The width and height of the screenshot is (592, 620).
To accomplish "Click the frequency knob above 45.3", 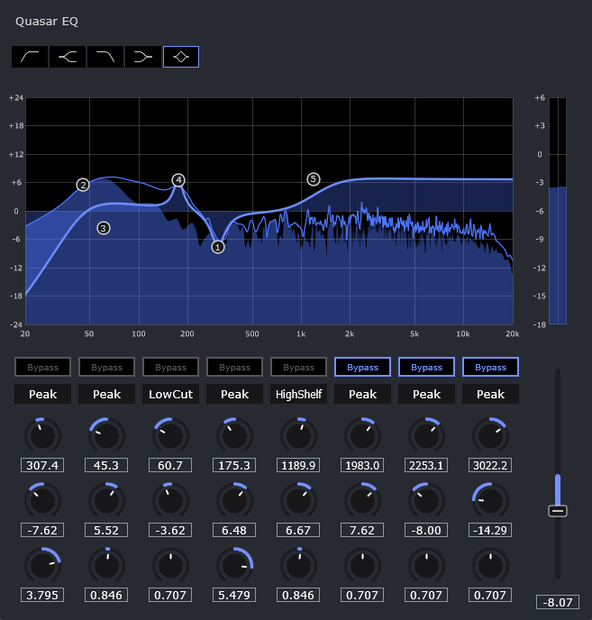I will [x=107, y=435].
